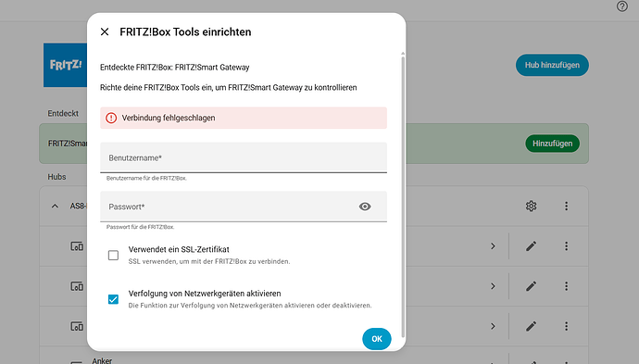Click the FRITZ! logo thumbnail
Screen dimensions: 639x364
[x=65, y=65]
